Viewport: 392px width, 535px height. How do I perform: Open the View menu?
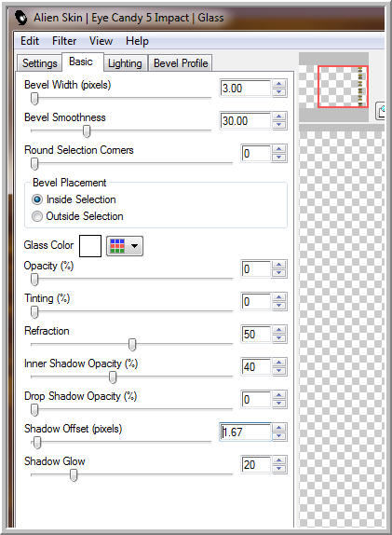[x=101, y=41]
